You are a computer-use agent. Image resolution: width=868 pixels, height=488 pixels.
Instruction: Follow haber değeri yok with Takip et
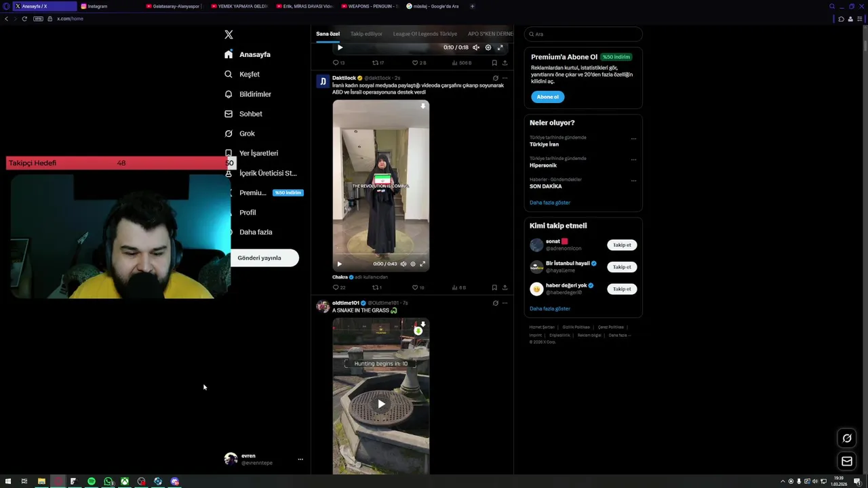tap(622, 289)
